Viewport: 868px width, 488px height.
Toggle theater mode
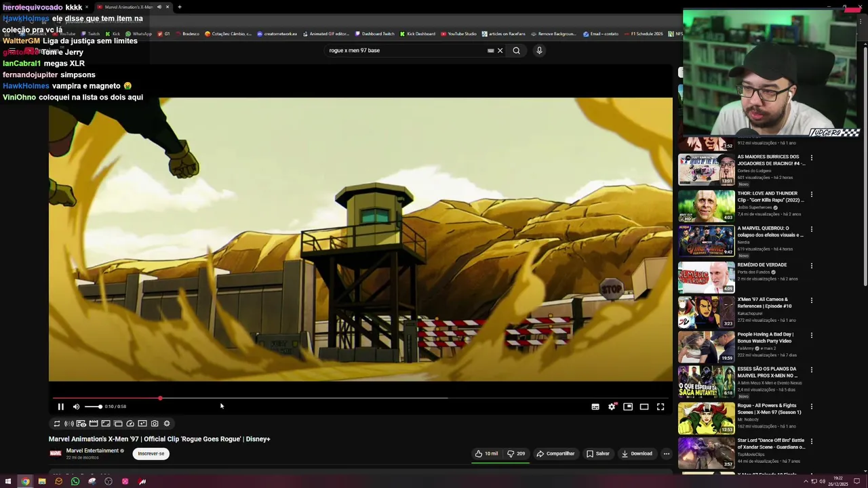[x=644, y=407]
